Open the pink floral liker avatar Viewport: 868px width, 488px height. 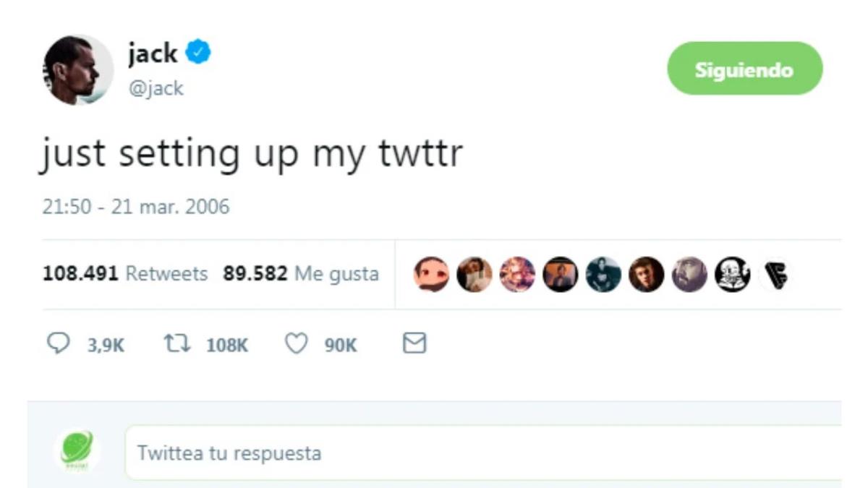pyautogui.click(x=517, y=275)
